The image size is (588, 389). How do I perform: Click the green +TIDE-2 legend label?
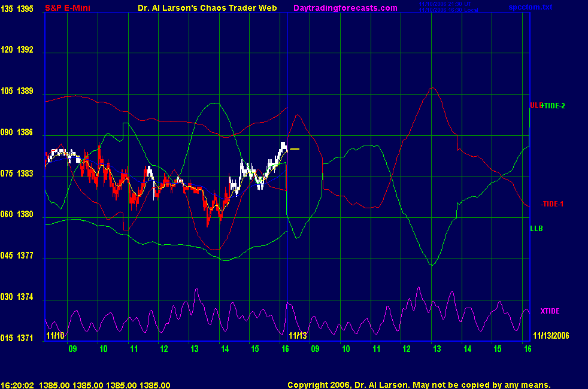click(x=554, y=106)
